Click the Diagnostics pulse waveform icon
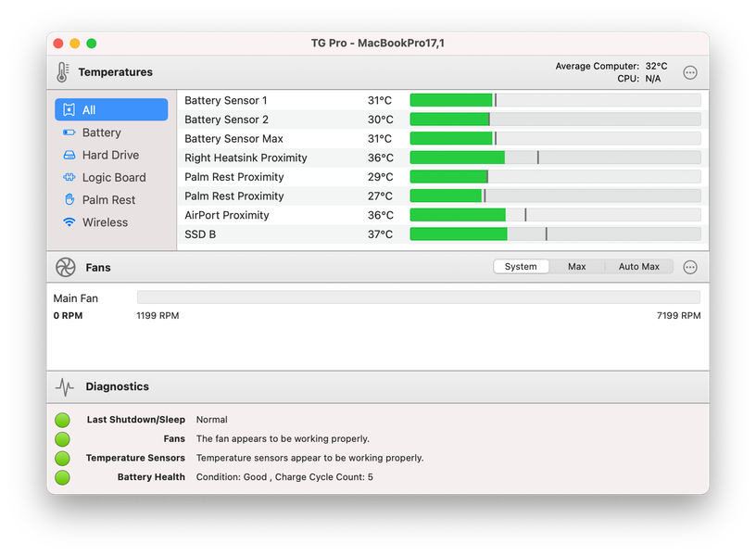756x556 pixels. click(x=65, y=386)
